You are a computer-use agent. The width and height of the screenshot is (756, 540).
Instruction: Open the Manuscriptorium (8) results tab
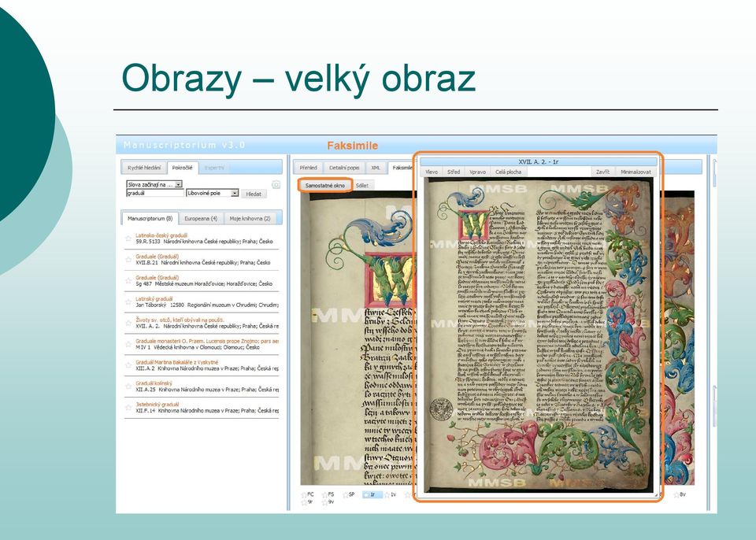click(x=150, y=218)
